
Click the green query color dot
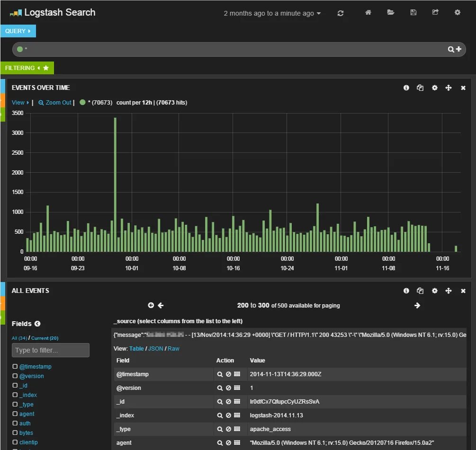[x=20, y=49]
